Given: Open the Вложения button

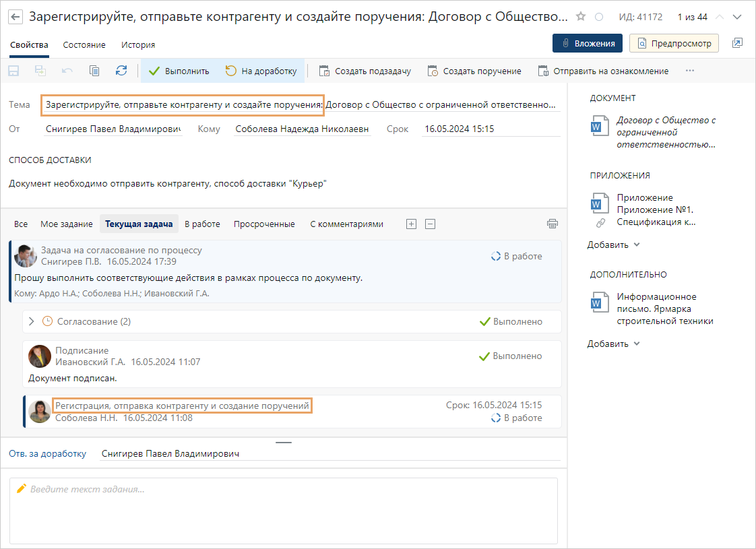Looking at the screenshot, I should [x=588, y=43].
